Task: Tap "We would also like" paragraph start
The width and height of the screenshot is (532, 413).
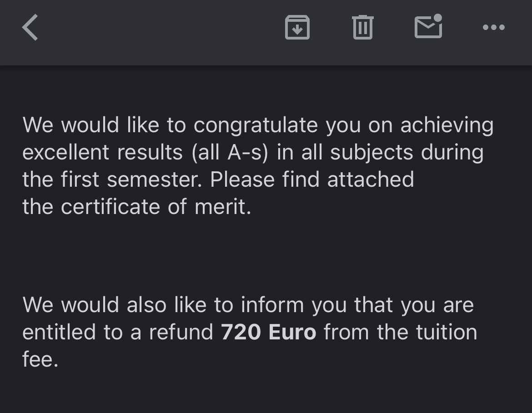Action: click(x=94, y=305)
